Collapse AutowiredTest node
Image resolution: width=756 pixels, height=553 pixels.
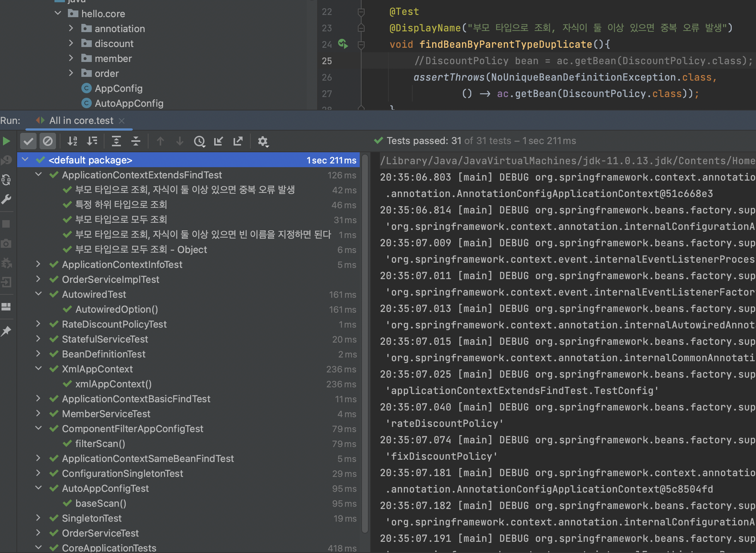[x=38, y=294]
